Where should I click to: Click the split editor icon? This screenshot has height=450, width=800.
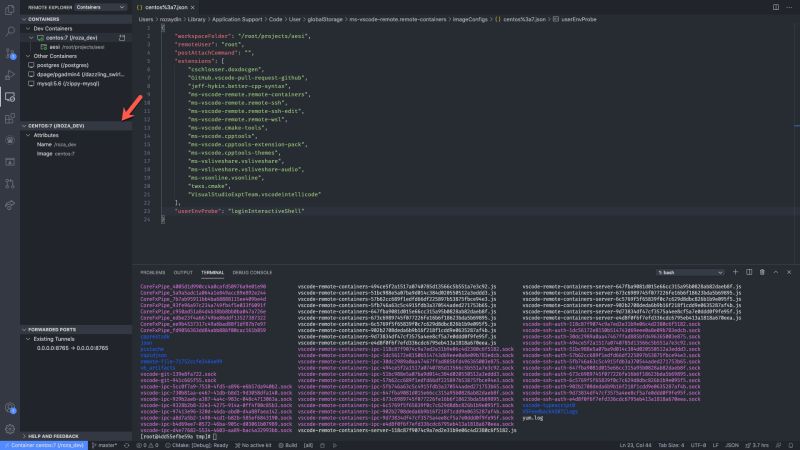pos(776,7)
